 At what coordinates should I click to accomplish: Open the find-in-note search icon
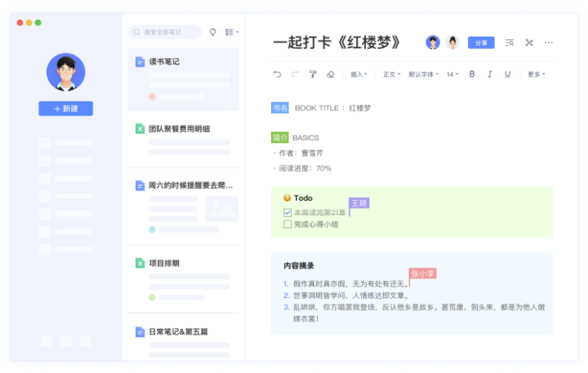pos(509,43)
